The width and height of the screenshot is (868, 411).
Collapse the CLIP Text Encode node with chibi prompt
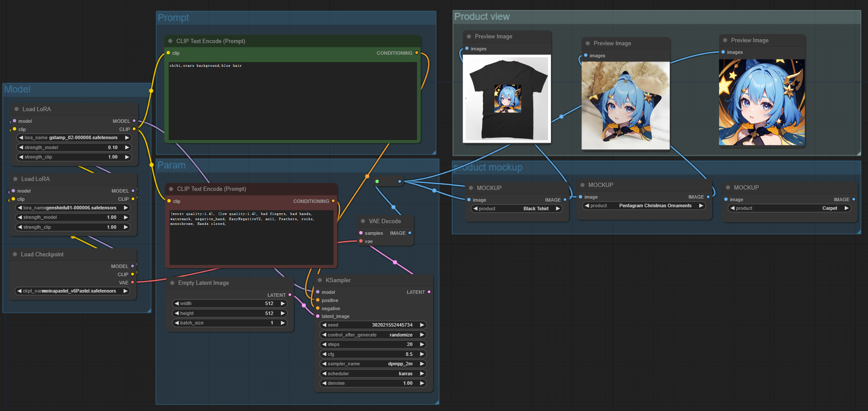coord(170,41)
